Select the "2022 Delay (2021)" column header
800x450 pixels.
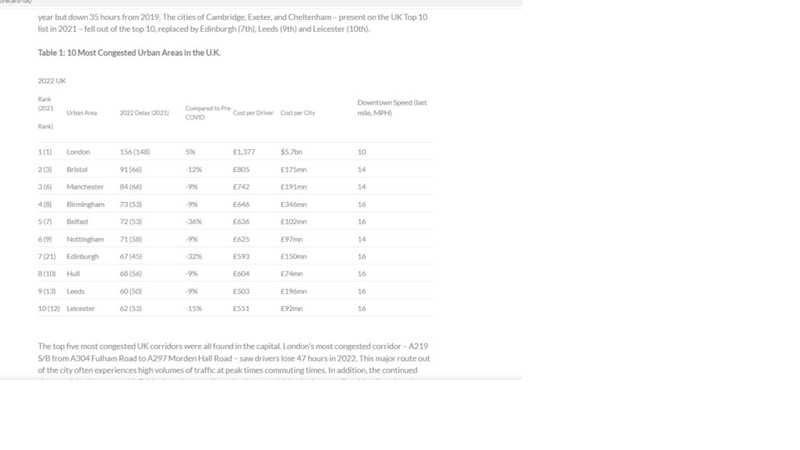click(144, 113)
